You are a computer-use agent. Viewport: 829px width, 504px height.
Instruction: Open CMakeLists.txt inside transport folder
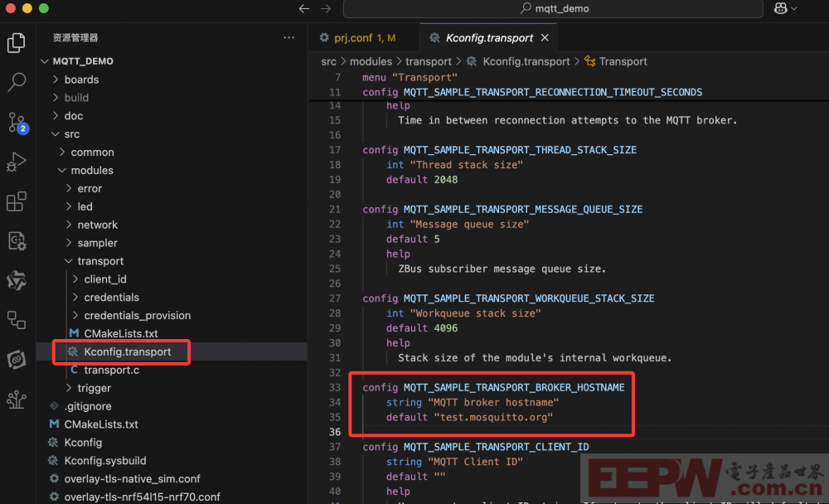point(172,333)
